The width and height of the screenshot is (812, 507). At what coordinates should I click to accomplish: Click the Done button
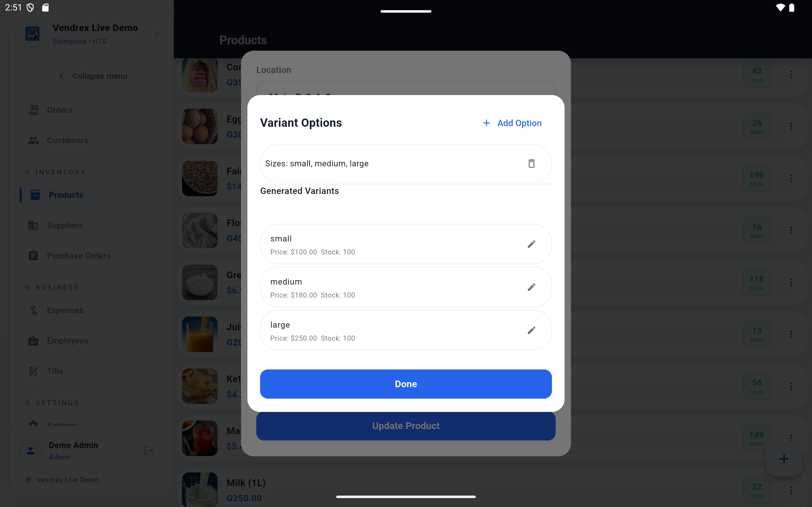click(x=406, y=384)
